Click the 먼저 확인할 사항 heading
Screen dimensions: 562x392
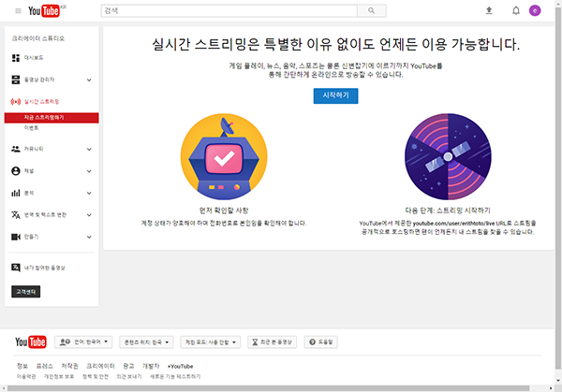[x=224, y=211]
